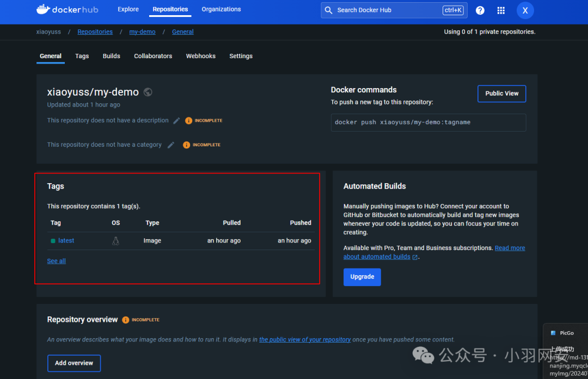
Task: Click the docker push command box
Action: (x=428, y=122)
